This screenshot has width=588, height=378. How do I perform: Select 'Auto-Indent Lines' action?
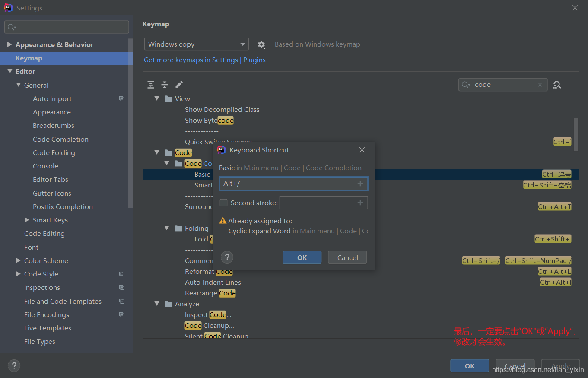(213, 282)
